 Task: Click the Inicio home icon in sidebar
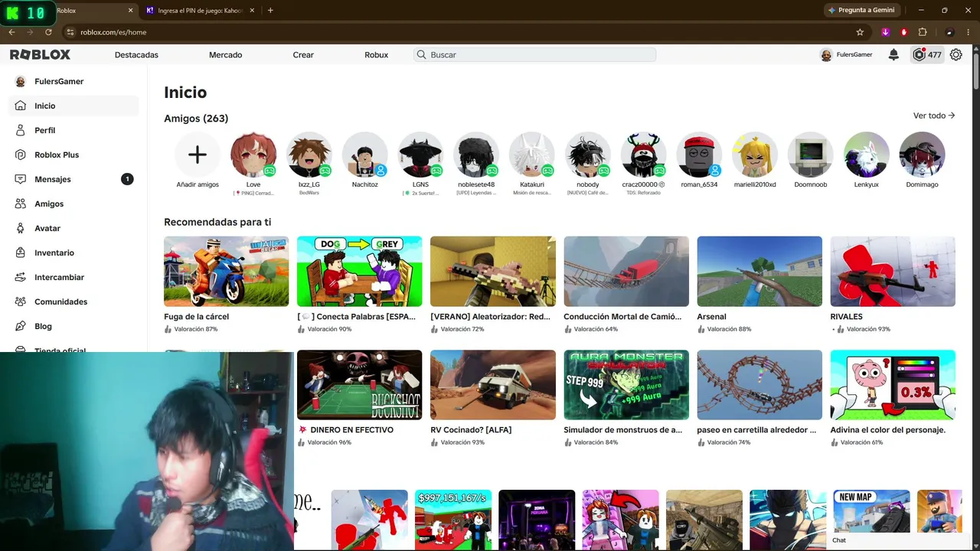21,106
